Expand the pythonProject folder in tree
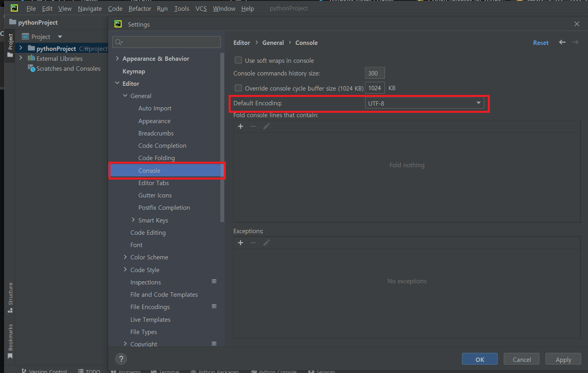 [21, 48]
